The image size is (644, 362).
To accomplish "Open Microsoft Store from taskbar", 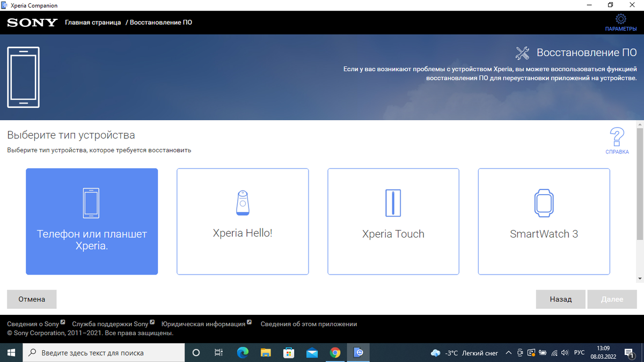I will [289, 353].
